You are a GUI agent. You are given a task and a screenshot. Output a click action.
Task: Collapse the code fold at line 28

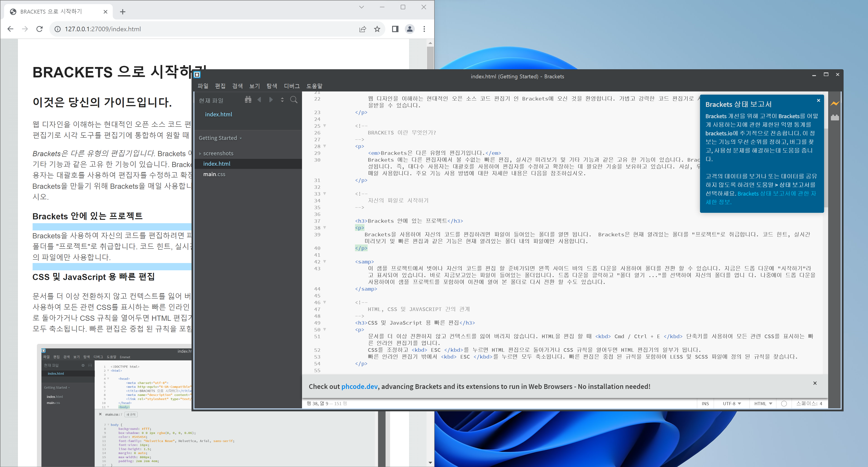325,146
